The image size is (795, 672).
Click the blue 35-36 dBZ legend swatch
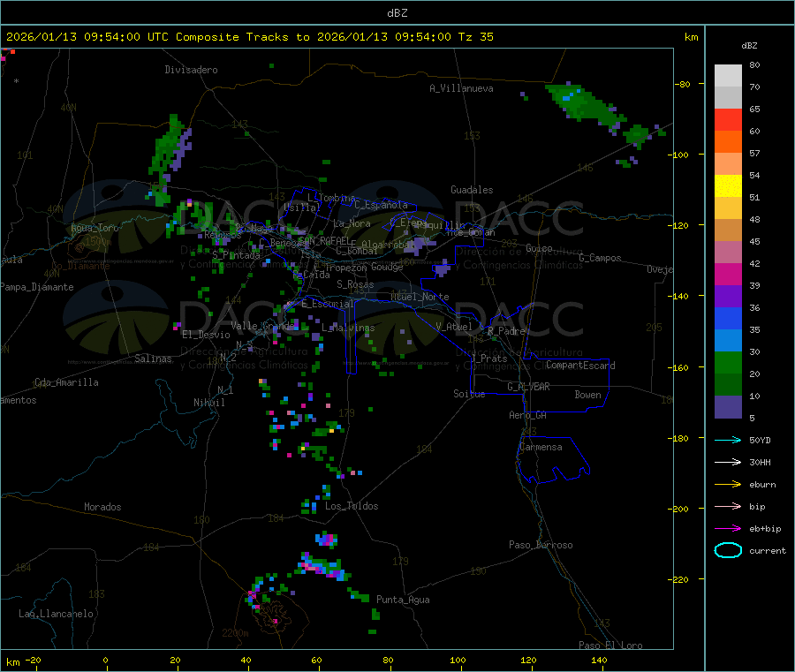point(728,318)
